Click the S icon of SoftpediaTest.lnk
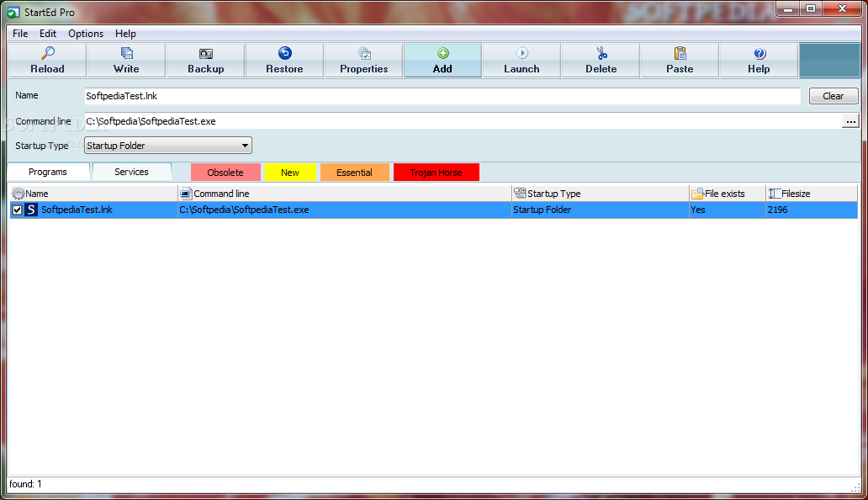Image resolution: width=868 pixels, height=500 pixels. pos(31,210)
